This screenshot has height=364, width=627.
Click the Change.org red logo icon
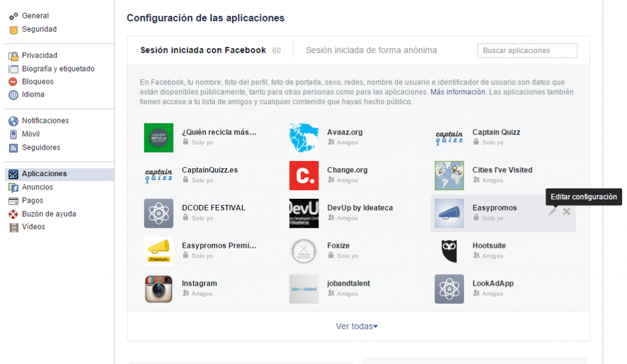pyautogui.click(x=304, y=176)
